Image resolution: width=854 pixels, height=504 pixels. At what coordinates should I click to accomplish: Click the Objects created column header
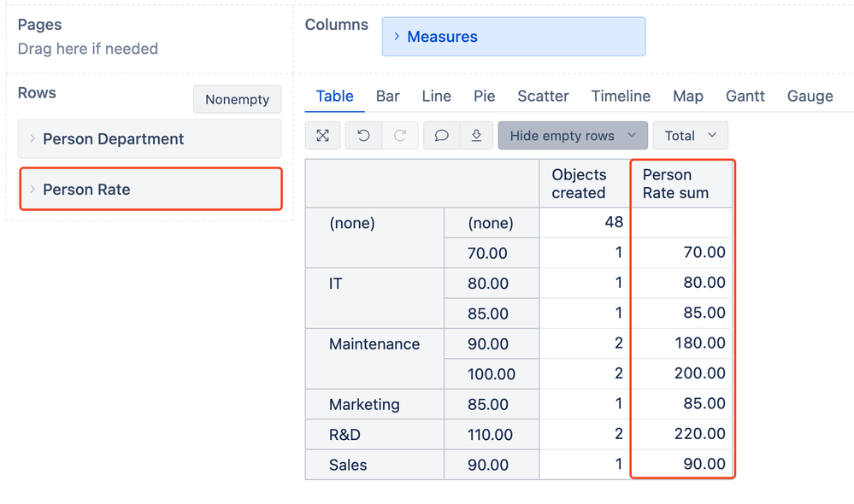584,184
